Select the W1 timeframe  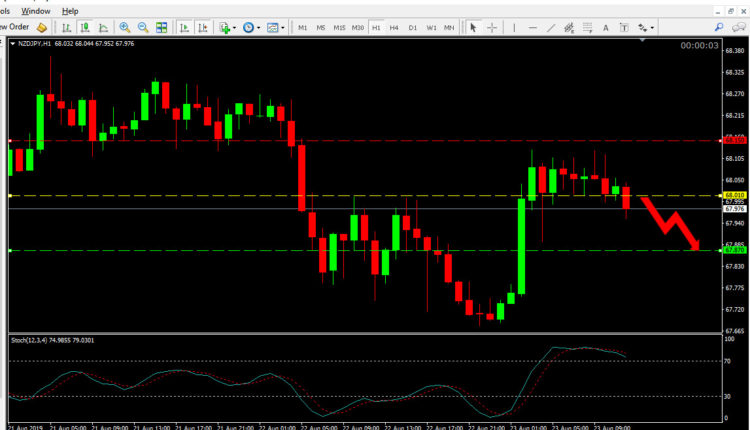431,28
